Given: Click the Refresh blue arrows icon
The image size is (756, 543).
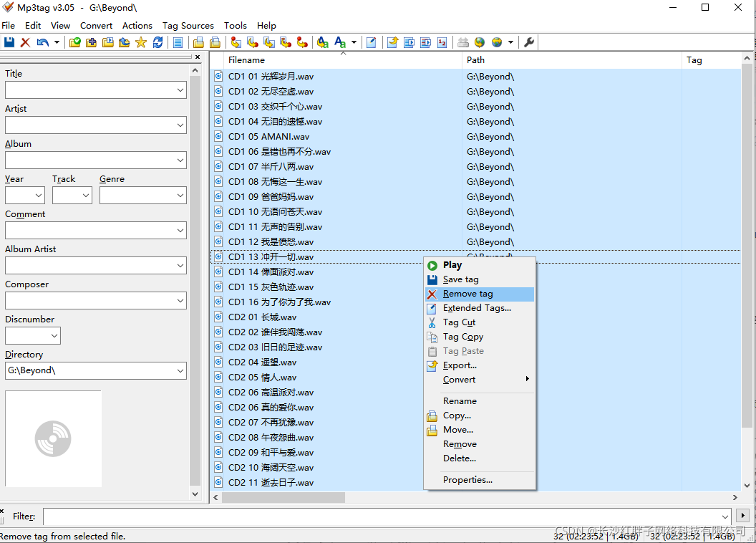Looking at the screenshot, I should pos(157,42).
